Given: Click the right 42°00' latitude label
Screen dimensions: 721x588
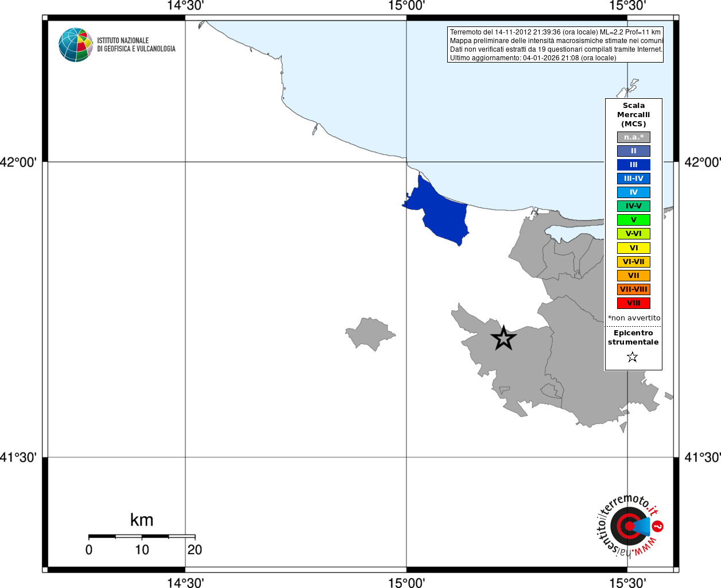Looking at the screenshot, I should (703, 163).
